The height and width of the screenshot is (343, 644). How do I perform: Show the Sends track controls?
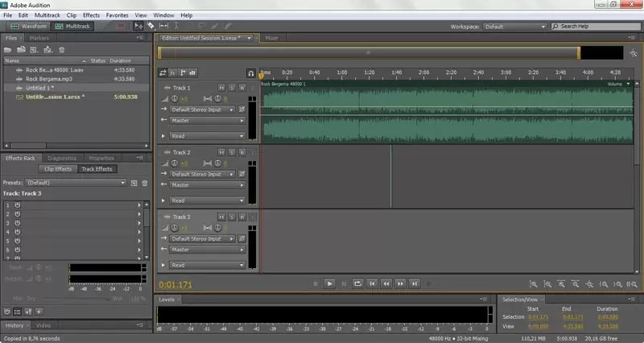tap(183, 72)
